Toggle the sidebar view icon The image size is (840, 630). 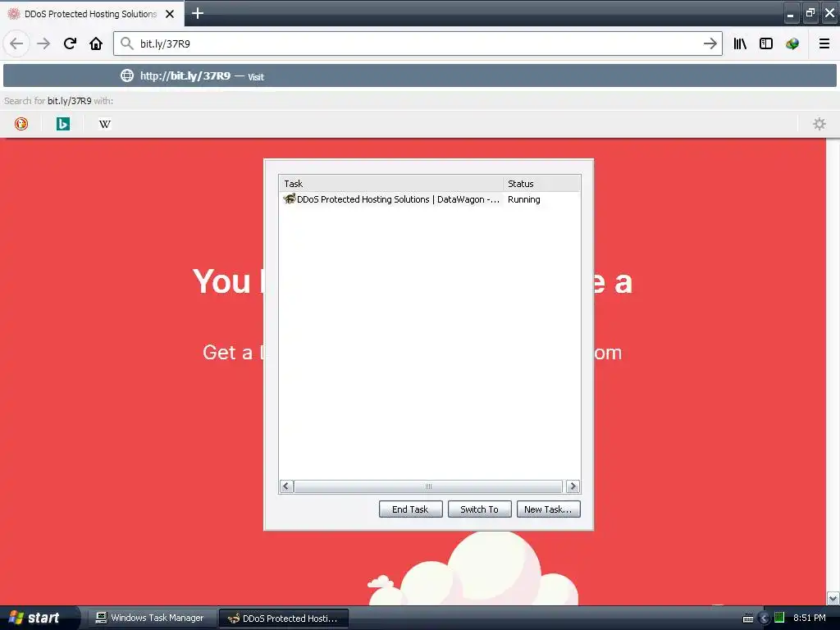tap(766, 43)
